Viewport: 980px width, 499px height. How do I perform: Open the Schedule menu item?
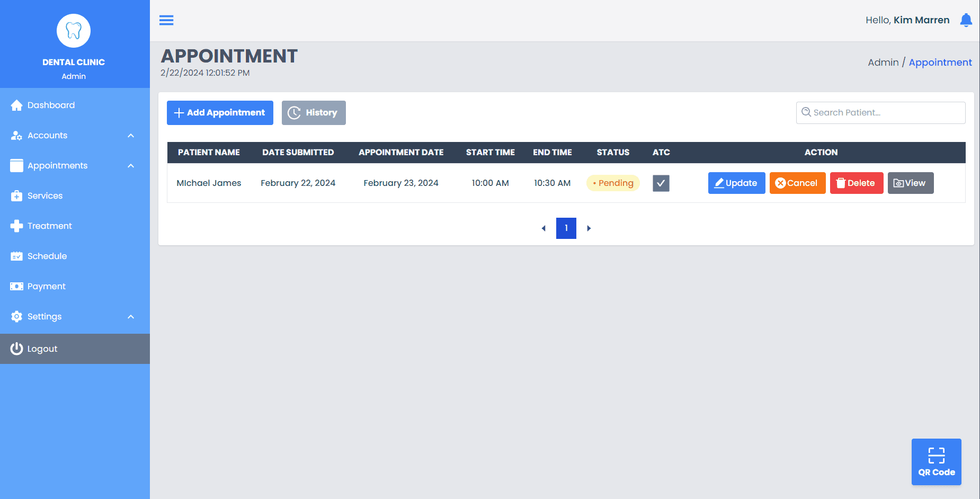(75, 256)
